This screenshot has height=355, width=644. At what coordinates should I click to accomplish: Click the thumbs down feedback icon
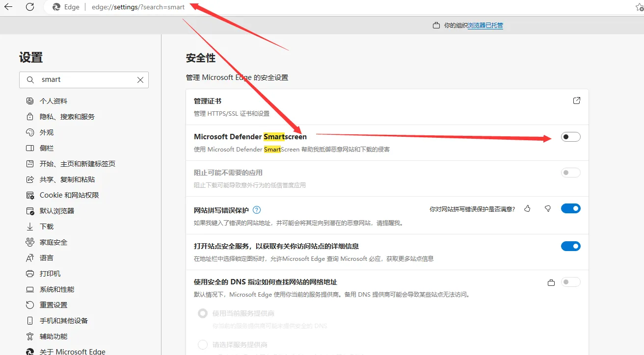[x=548, y=209]
